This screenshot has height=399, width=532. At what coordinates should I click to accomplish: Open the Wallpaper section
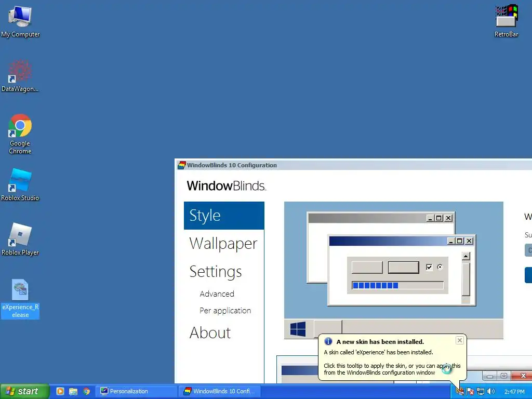pos(223,243)
